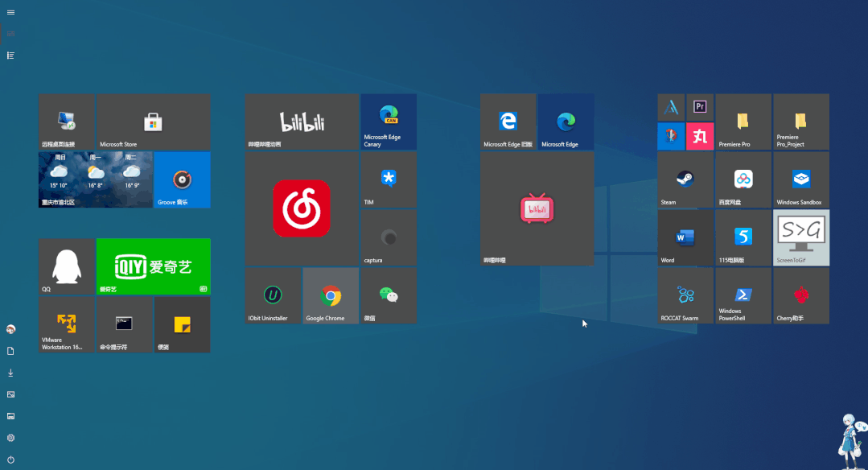Open the wide bilibili logo tile
Screen dimensions: 868x470
pos(302,122)
